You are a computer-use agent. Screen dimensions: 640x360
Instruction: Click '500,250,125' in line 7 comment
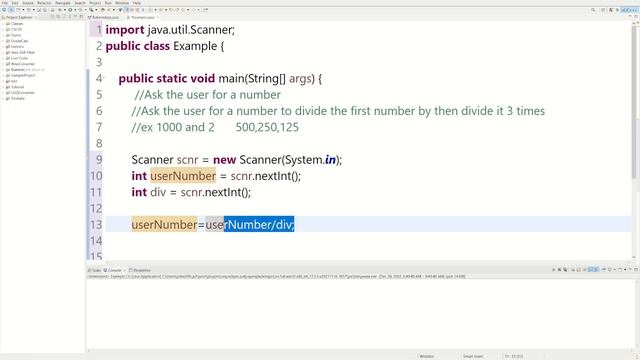(x=267, y=127)
